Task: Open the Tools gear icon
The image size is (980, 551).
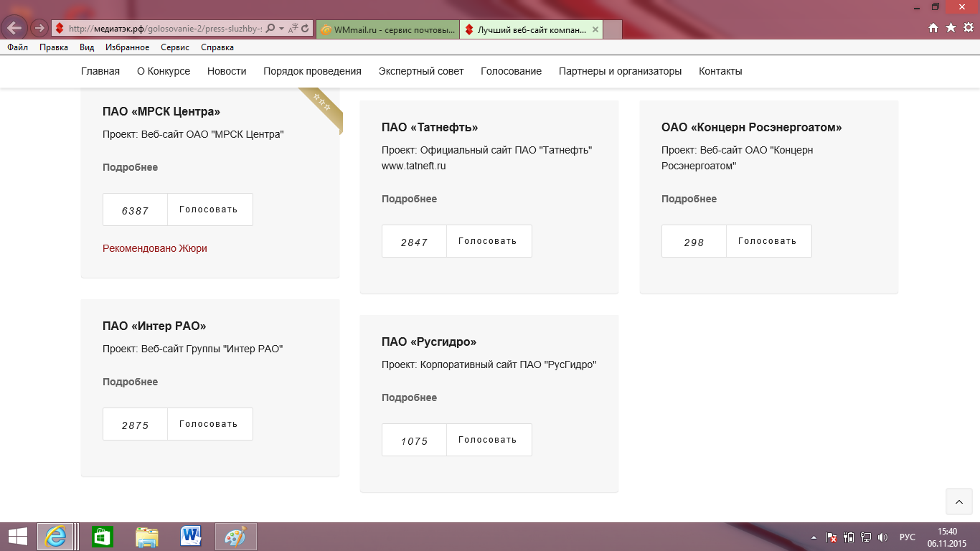Action: (968, 27)
